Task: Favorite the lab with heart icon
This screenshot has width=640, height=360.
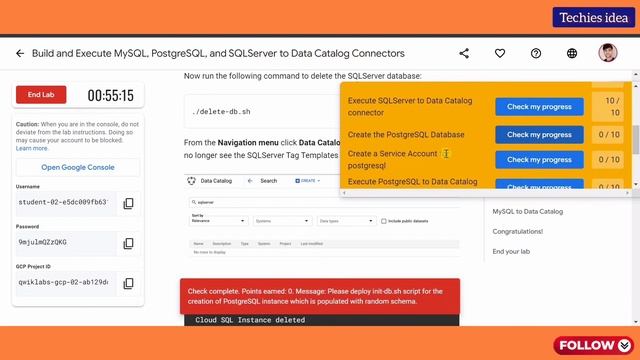Action: [500, 53]
